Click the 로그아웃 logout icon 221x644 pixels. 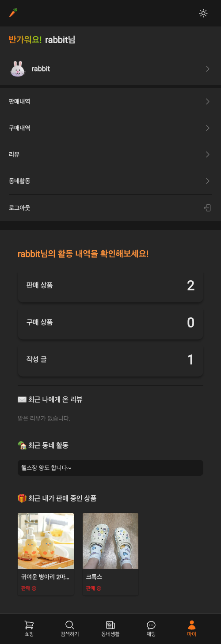[207, 208]
